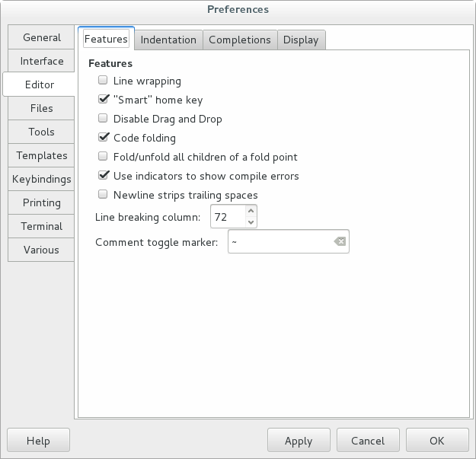Open Help for preferences
This screenshot has width=476, height=459.
point(38,441)
